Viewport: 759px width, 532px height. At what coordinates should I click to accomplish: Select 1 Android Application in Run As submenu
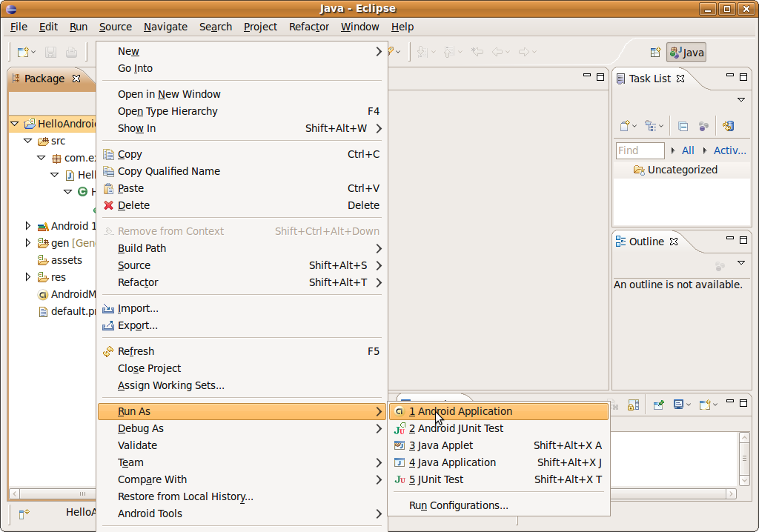(499, 411)
